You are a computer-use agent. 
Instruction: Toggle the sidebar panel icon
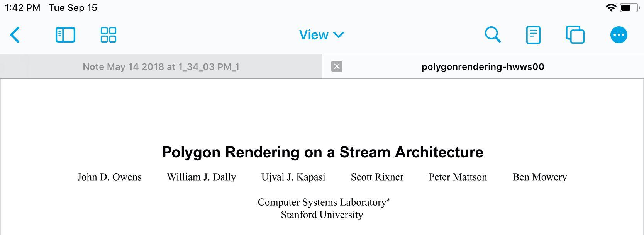click(65, 35)
